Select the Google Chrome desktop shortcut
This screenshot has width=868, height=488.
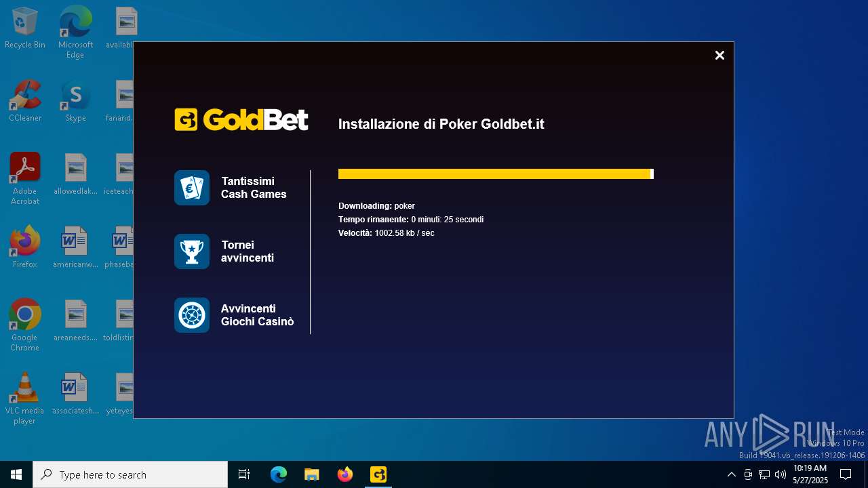[x=25, y=325]
